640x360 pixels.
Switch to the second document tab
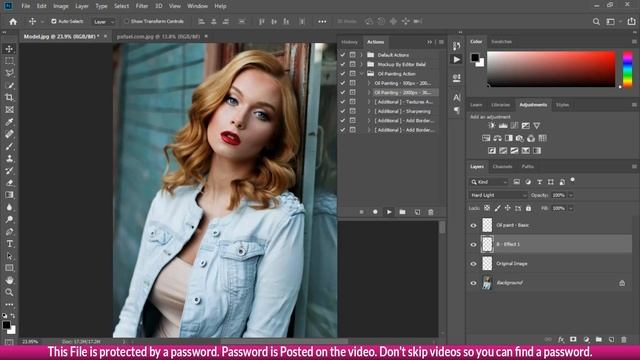[x=158, y=36]
